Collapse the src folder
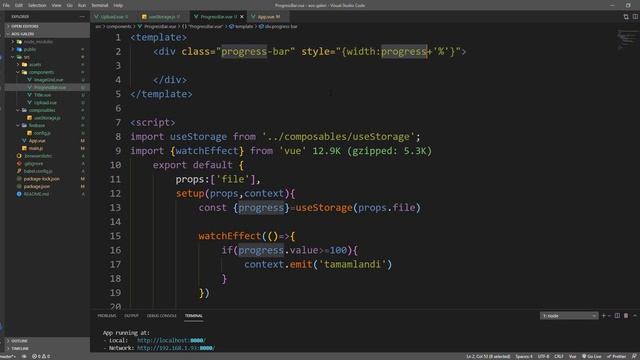 27,57
